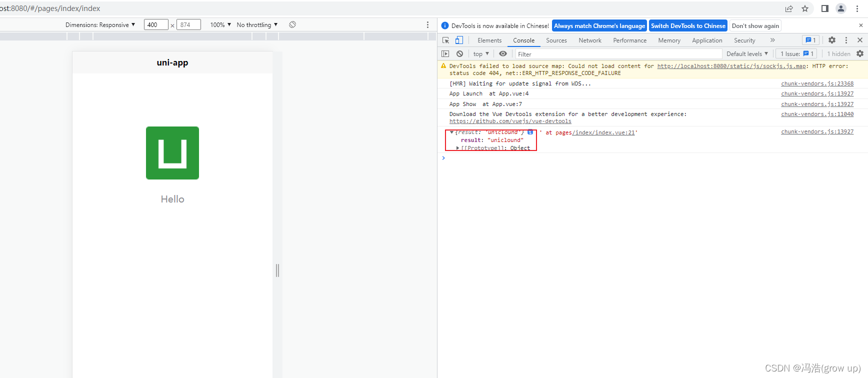Viewport: 868px width, 378px height.
Task: Open the top context dropdown
Action: pyautogui.click(x=481, y=53)
